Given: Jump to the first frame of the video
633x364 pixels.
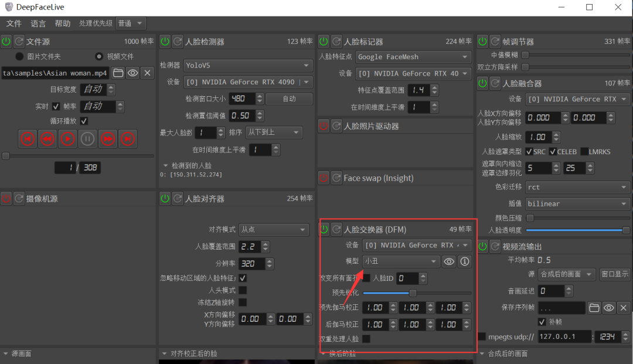Looking at the screenshot, I should tap(28, 139).
